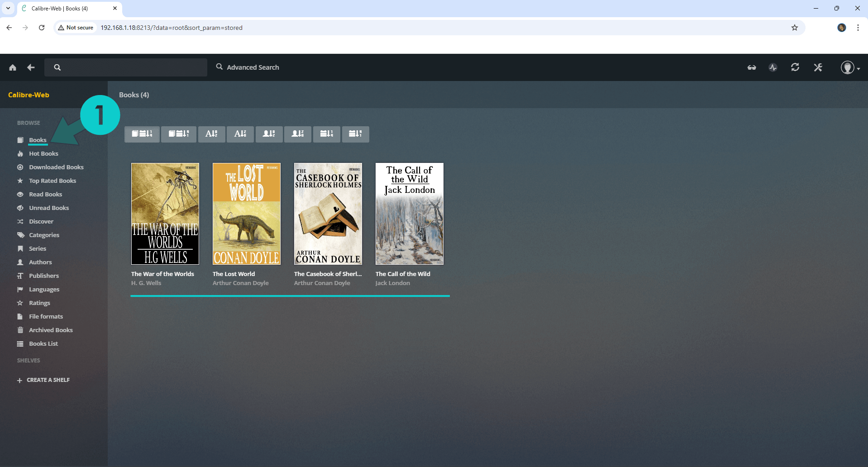
Task: Click author link Jack London
Action: [x=393, y=283]
